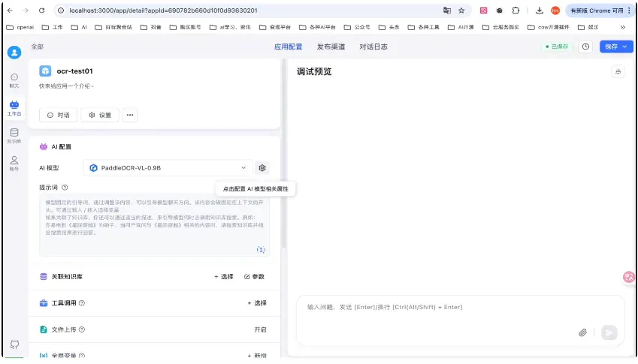Image resolution: width=638 pixels, height=364 pixels.
Task: Click the Chrome profile avatar icon
Action: pos(555,11)
